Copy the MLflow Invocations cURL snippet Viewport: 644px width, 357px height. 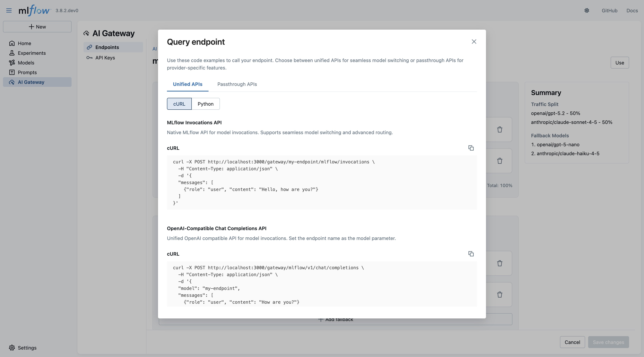coord(471,148)
